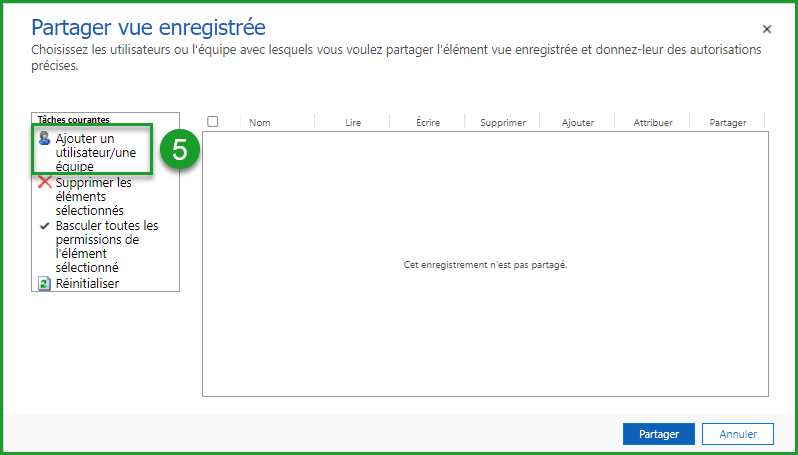The height and width of the screenshot is (455, 798).
Task: Choose Supprimer les éléments sélectionnés
Action: [x=93, y=197]
